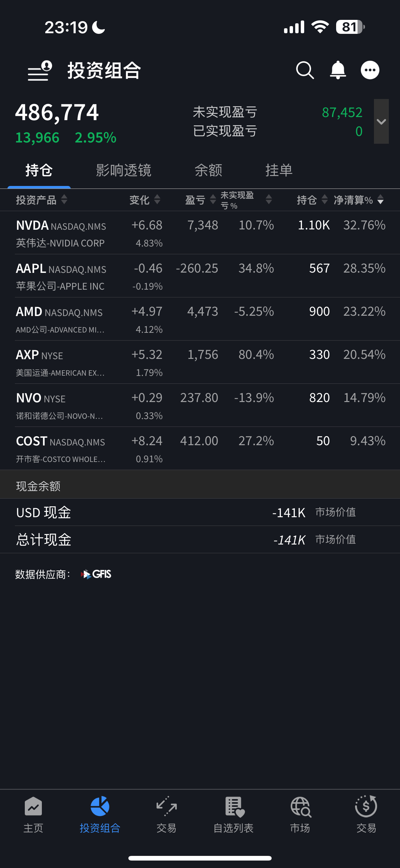The width and height of the screenshot is (400, 868).
Task: Switch to the 影响透镜 tab
Action: (124, 170)
